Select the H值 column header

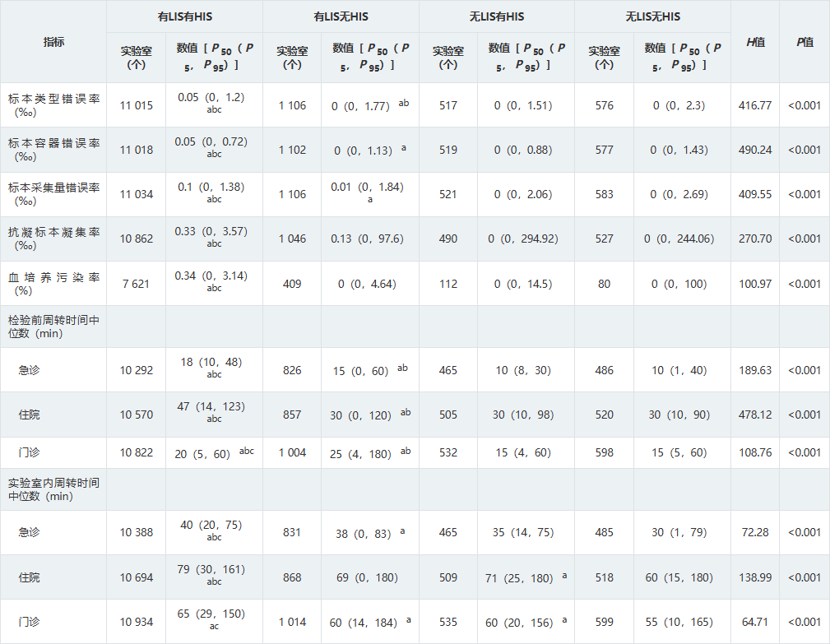coord(754,42)
